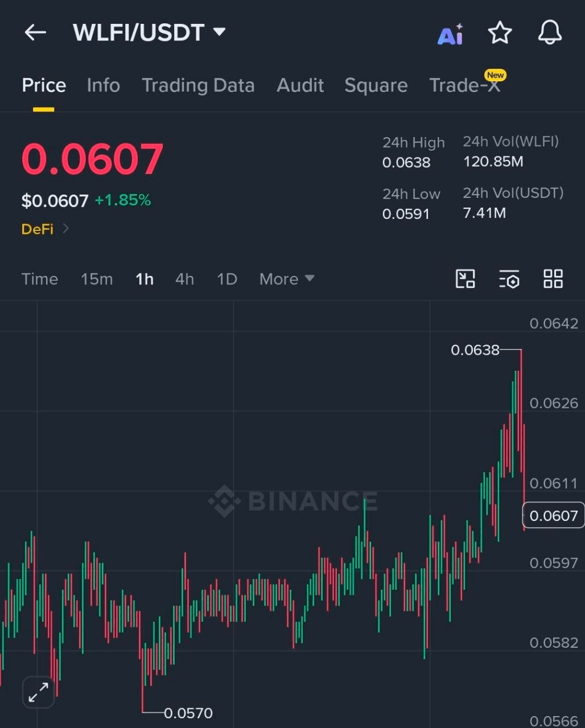Switch to the Info tab

104,85
